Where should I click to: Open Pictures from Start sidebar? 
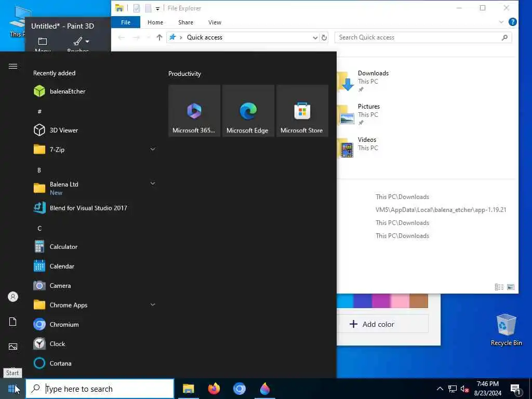click(x=13, y=347)
